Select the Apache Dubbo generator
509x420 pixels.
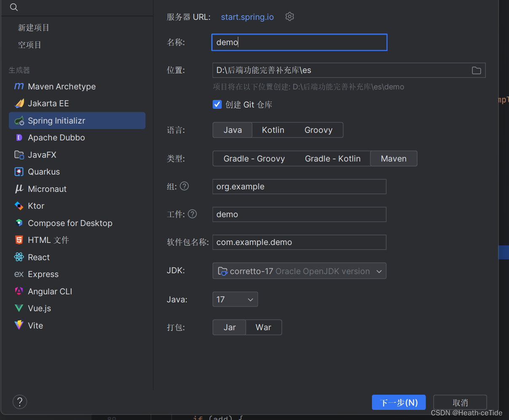click(x=77, y=137)
